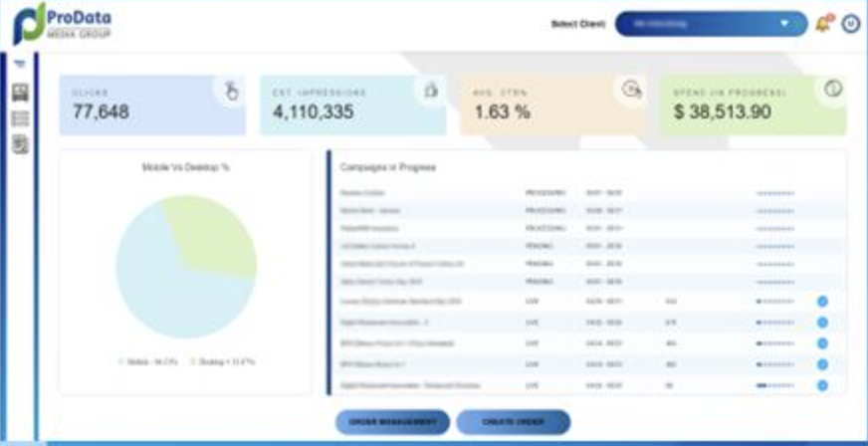Click the icon on Est. Impressions card
This screenshot has width=868, height=446.
(431, 90)
